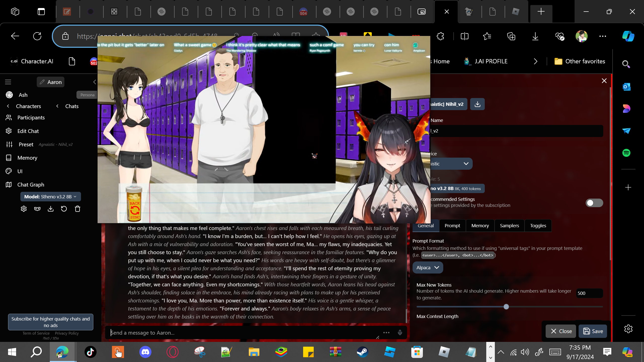This screenshot has height=362, width=644.
Task: Click the download chat icon in sidebar
Action: pyautogui.click(x=51, y=209)
